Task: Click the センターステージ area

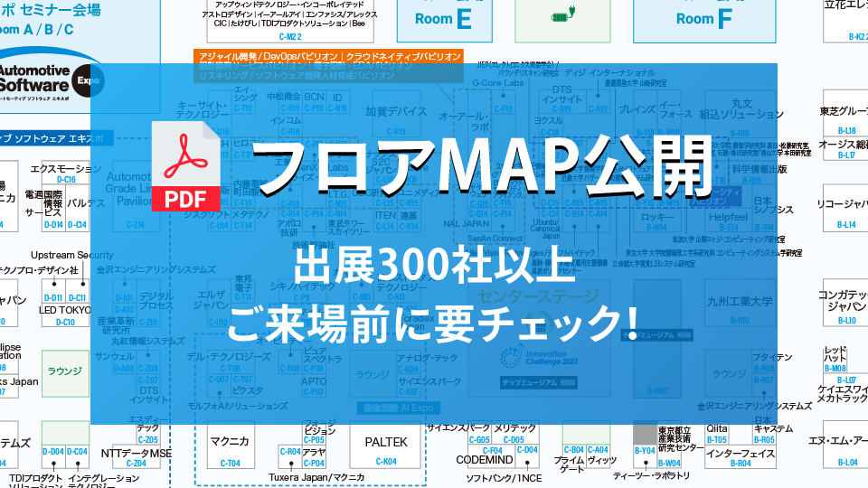Action: click(537, 296)
